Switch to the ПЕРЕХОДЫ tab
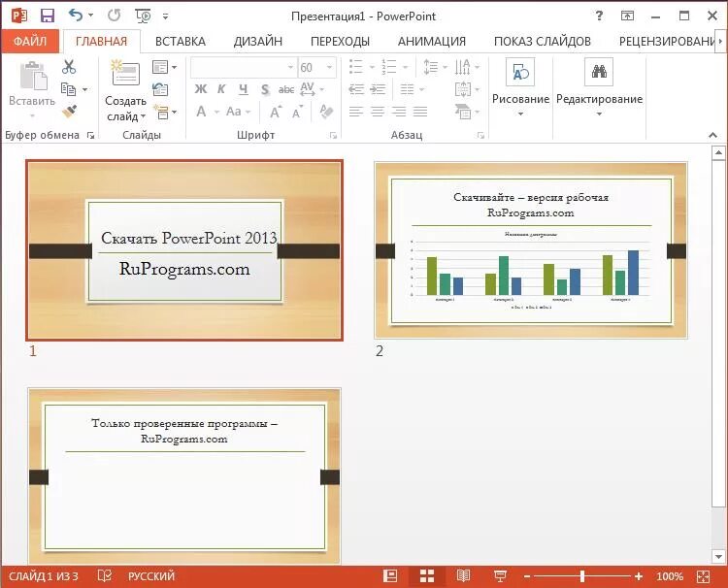 click(x=340, y=42)
